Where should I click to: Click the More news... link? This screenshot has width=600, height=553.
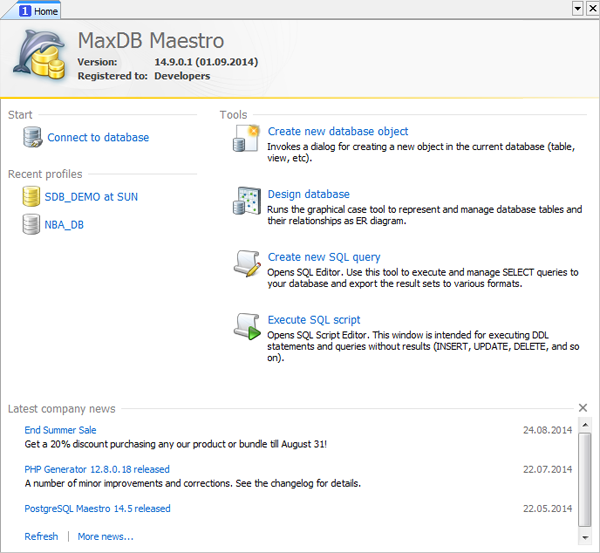pyautogui.click(x=105, y=537)
